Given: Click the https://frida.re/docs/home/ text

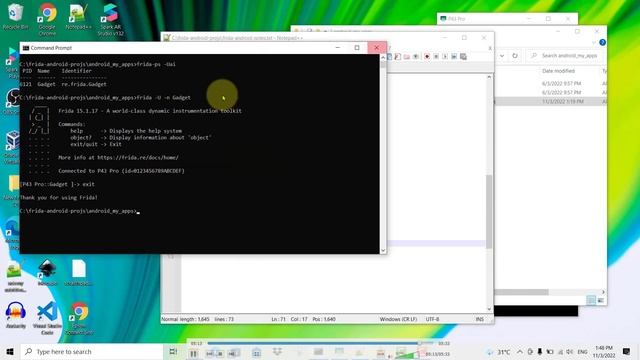Looking at the screenshot, I should tap(138, 158).
